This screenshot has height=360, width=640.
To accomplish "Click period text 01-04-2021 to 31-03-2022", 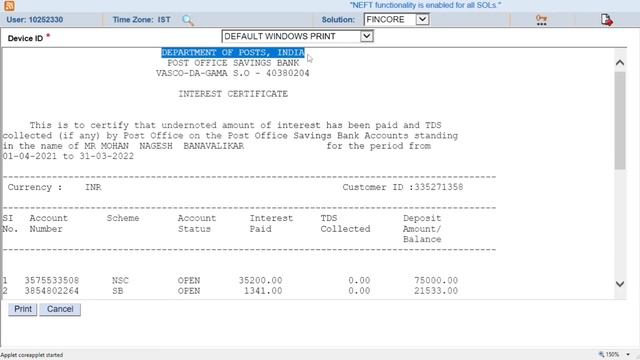I will coord(68,156).
